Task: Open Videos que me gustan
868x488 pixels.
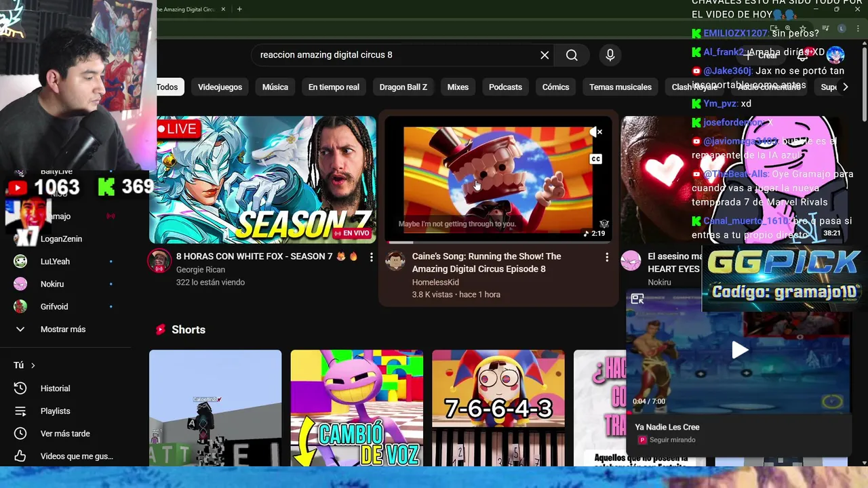Action: [62, 456]
